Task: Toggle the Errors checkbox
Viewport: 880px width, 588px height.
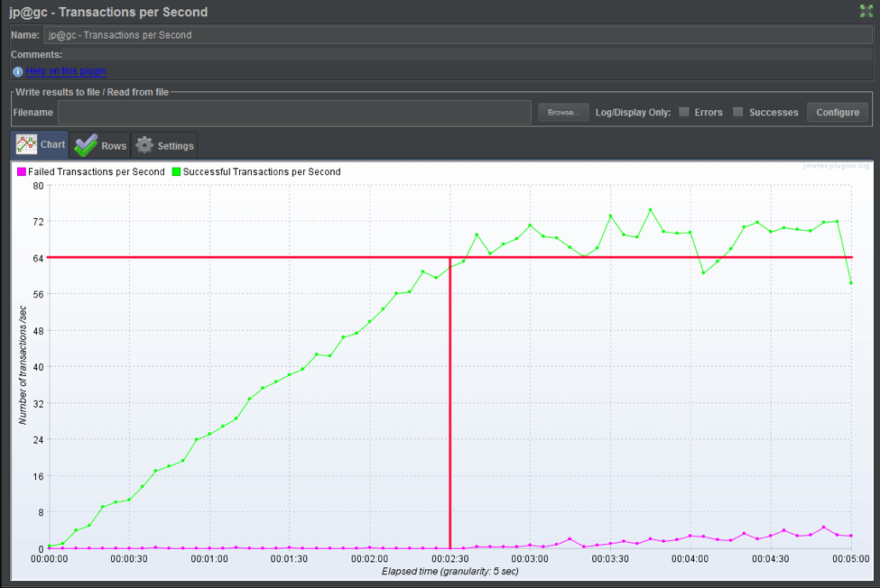Action: (x=684, y=112)
